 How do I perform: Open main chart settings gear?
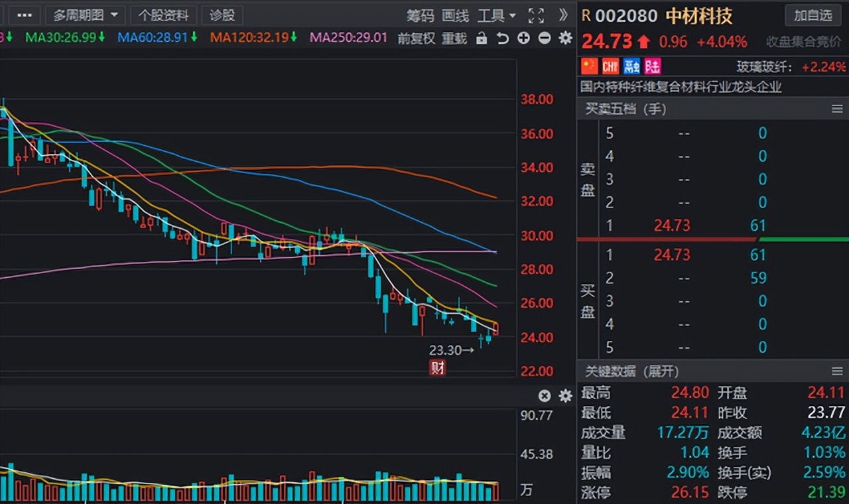(x=565, y=38)
